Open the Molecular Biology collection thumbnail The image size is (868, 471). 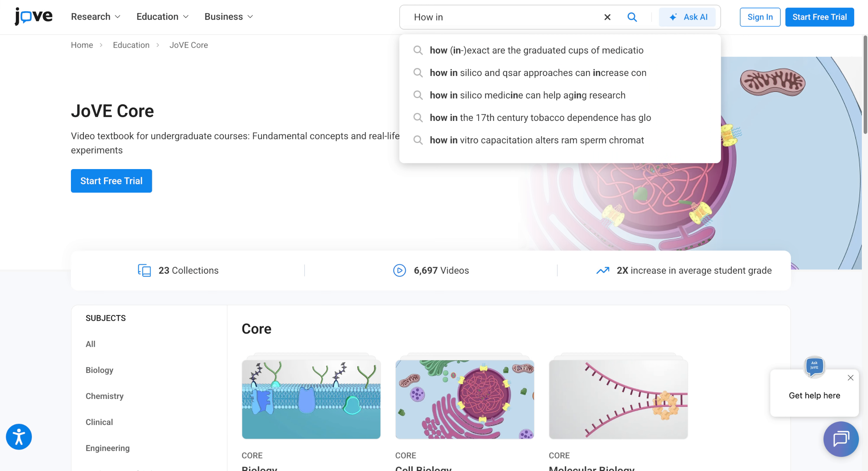[618, 399]
